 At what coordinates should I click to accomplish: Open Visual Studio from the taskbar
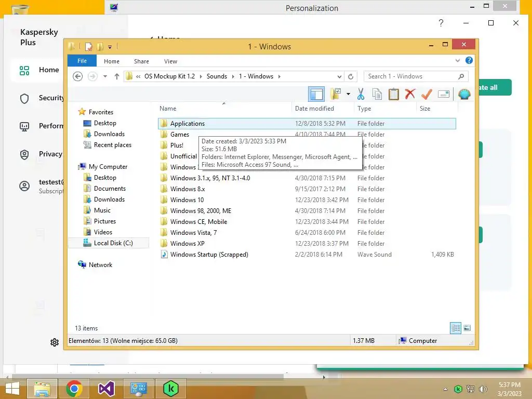[106, 389]
